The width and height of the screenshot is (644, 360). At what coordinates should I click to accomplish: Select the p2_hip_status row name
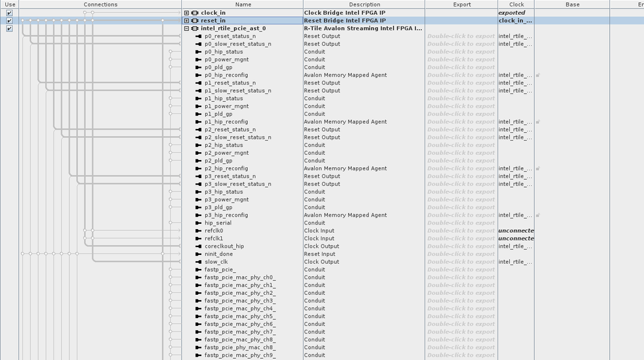click(223, 145)
